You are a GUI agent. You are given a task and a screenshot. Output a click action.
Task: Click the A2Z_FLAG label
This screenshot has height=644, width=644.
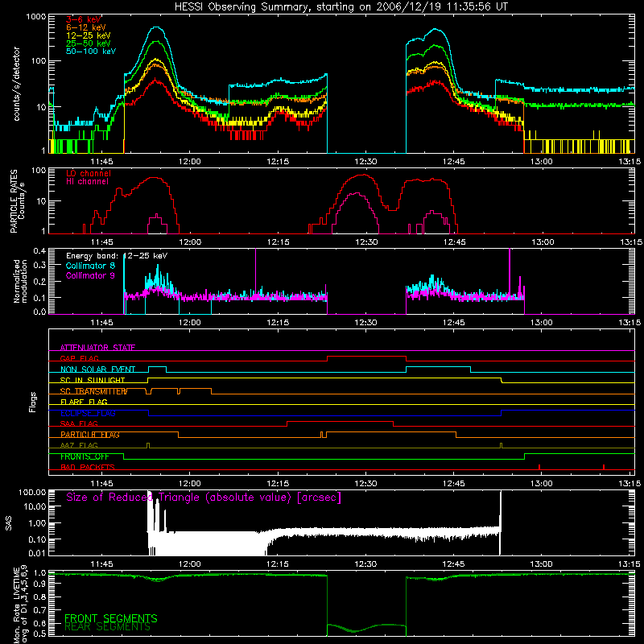click(79, 445)
